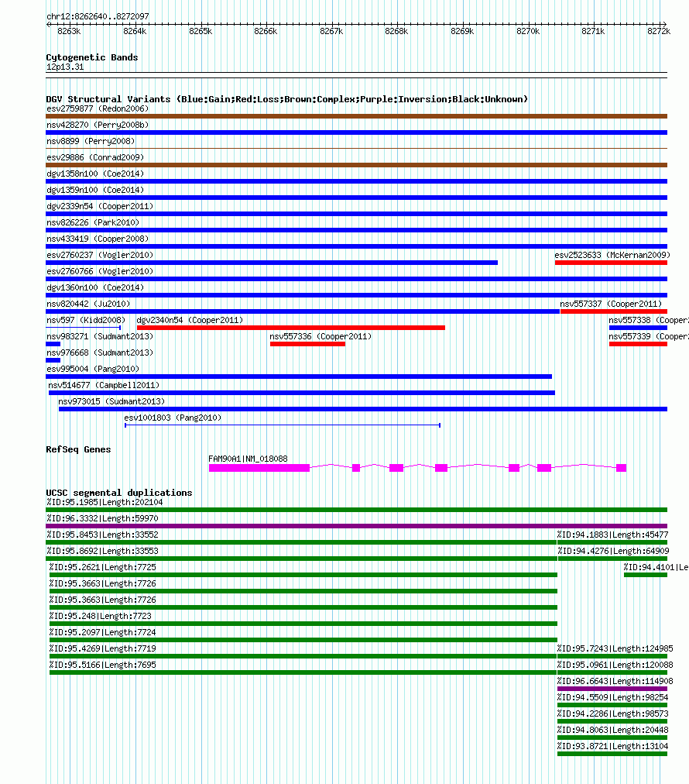Click the Cytogenetic Bands track title

(x=92, y=57)
